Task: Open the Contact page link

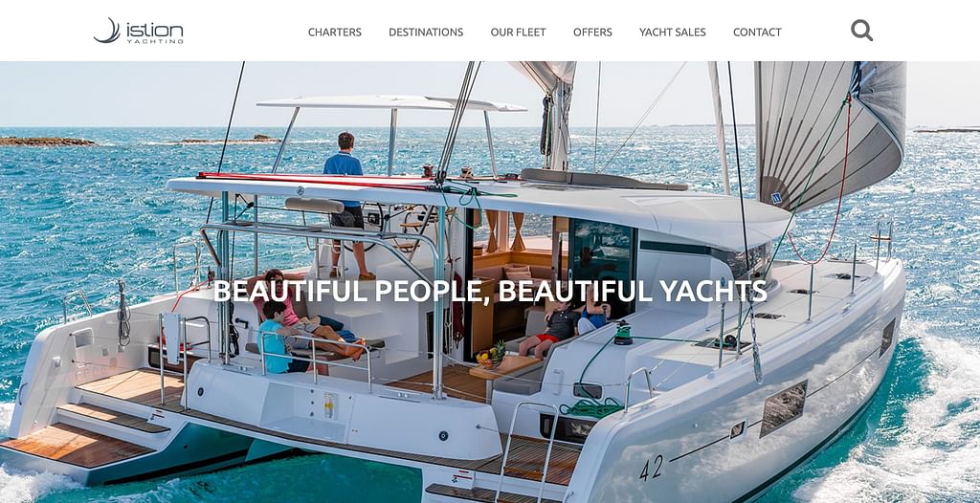Action: (x=757, y=32)
